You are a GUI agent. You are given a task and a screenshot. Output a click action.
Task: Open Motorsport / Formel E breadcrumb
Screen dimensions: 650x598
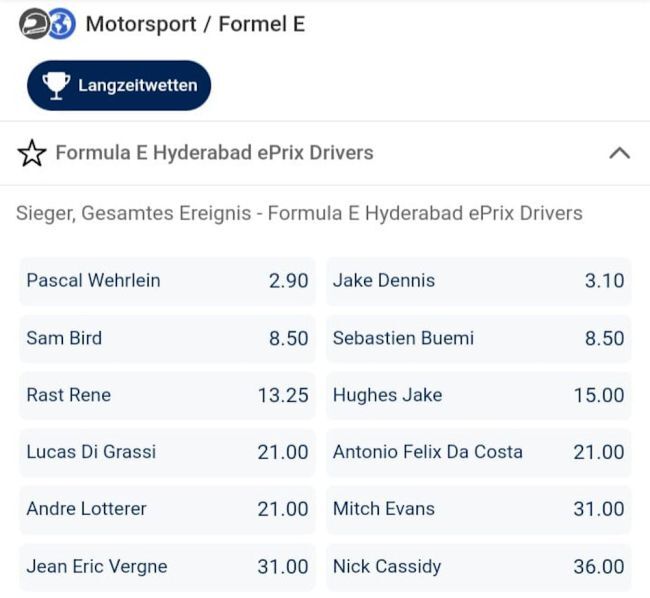(195, 24)
